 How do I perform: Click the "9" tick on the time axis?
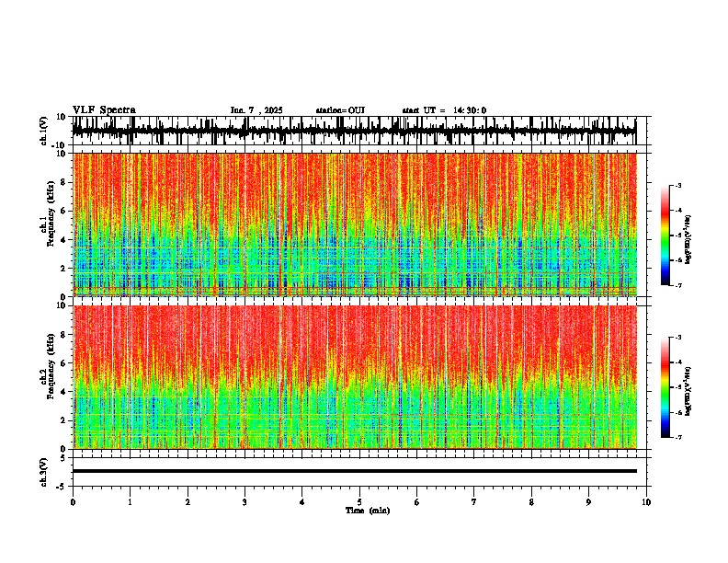pos(588,502)
